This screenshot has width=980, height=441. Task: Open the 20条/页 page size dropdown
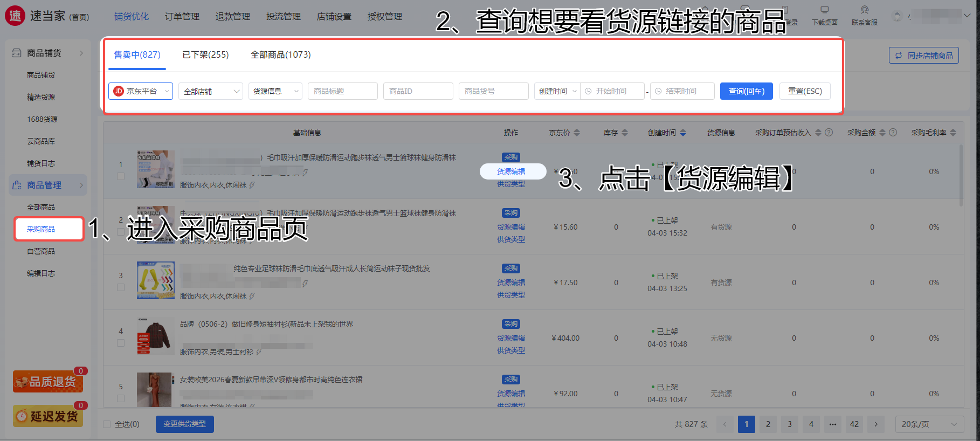pos(929,424)
